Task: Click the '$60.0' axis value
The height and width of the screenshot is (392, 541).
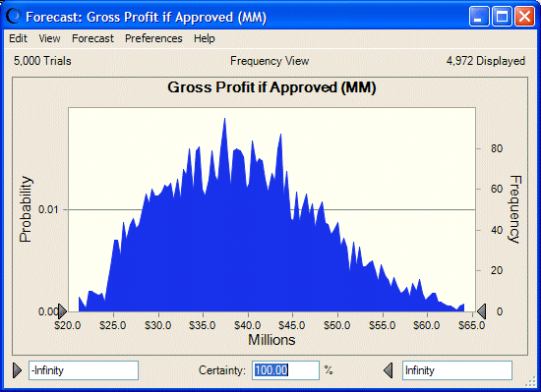Action: [427, 325]
